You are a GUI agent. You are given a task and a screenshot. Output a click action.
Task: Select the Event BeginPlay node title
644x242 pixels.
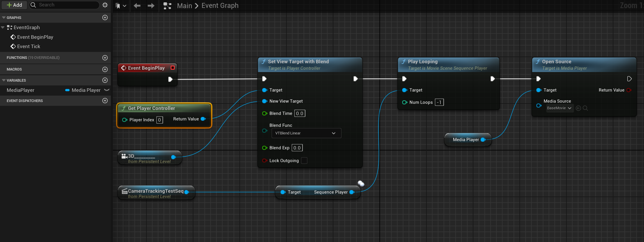coord(146,68)
